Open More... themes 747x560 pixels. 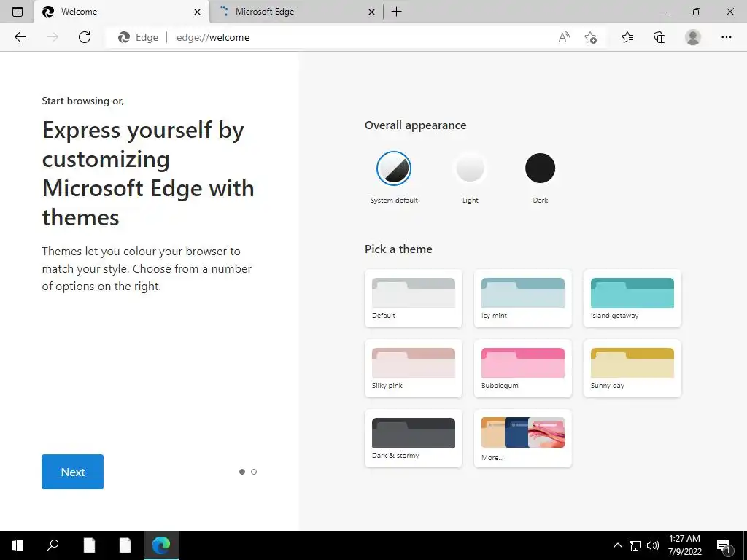pos(522,438)
